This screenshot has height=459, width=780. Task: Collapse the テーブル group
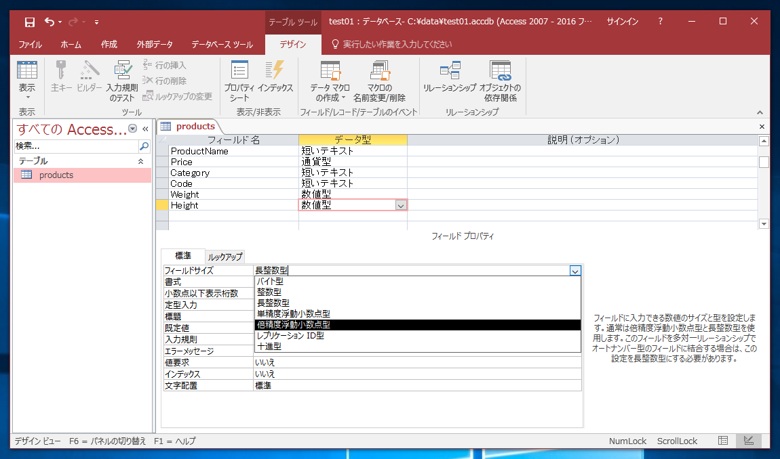pyautogui.click(x=141, y=161)
